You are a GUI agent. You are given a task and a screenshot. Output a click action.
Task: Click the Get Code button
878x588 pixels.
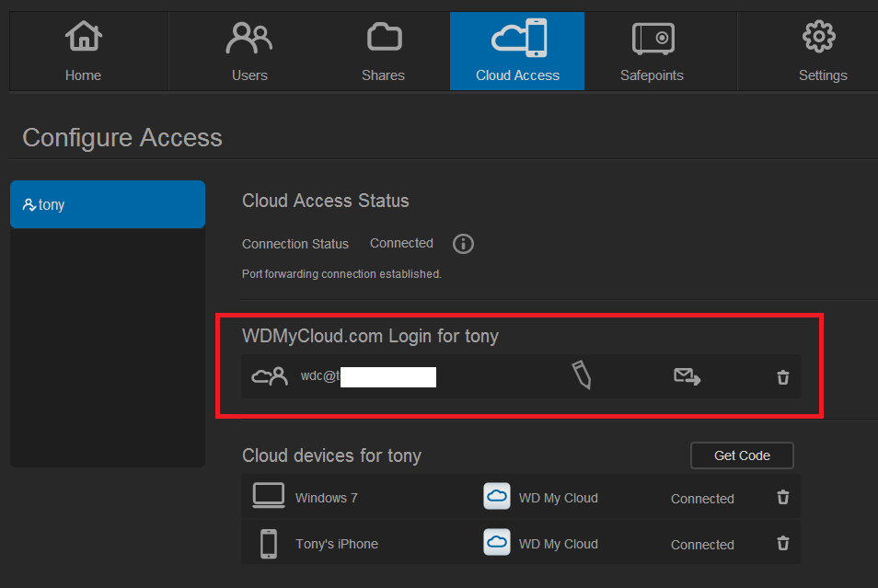tap(742, 455)
